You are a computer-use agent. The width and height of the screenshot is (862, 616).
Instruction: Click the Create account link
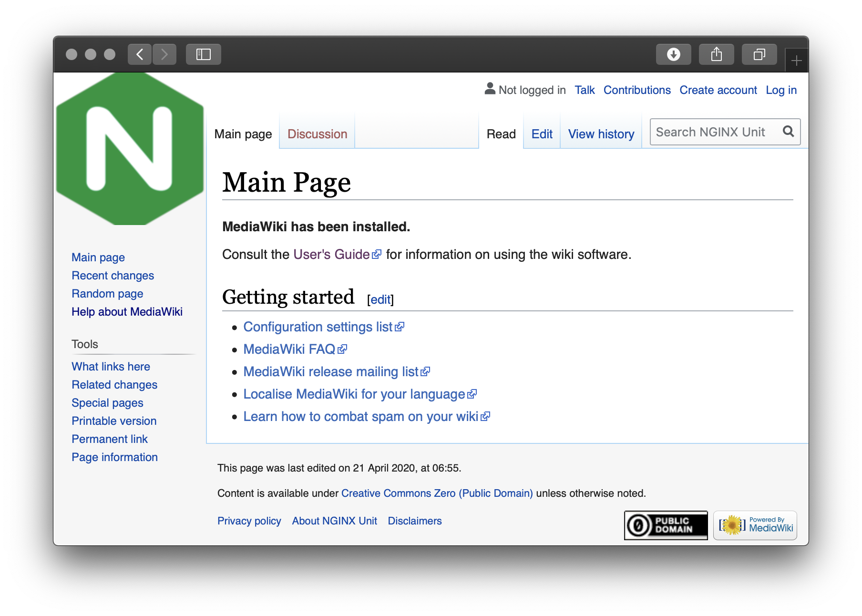[x=718, y=90]
